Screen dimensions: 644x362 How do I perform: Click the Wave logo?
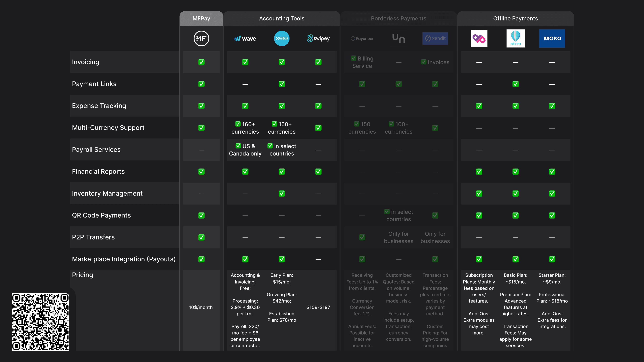point(245,39)
